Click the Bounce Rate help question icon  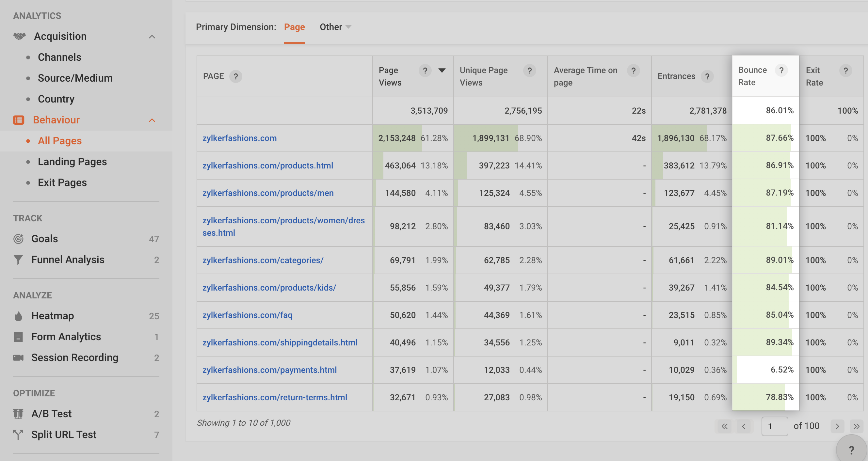(x=781, y=70)
